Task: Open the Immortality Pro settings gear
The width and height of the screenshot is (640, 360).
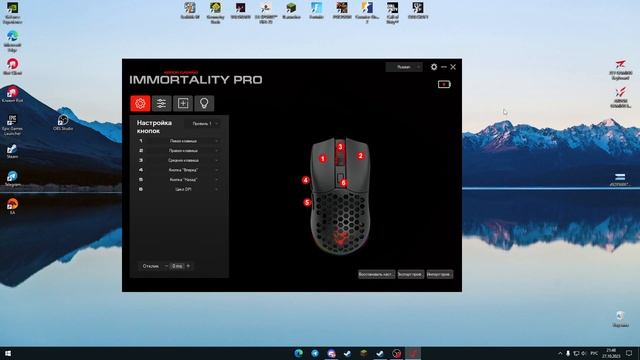Action: tap(434, 67)
